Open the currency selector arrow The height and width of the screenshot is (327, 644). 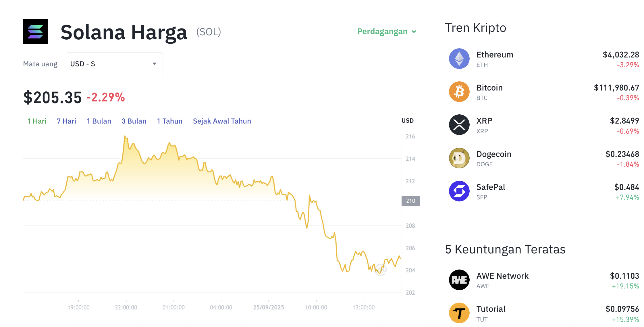[154, 64]
